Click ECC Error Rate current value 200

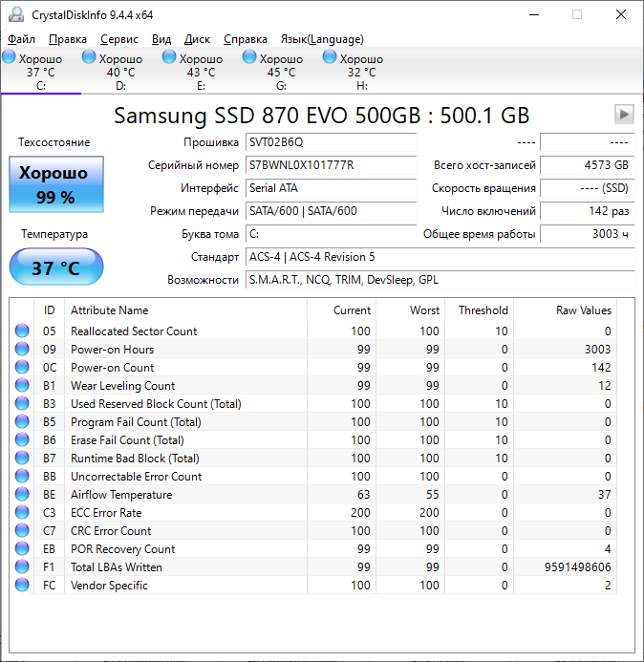click(360, 513)
